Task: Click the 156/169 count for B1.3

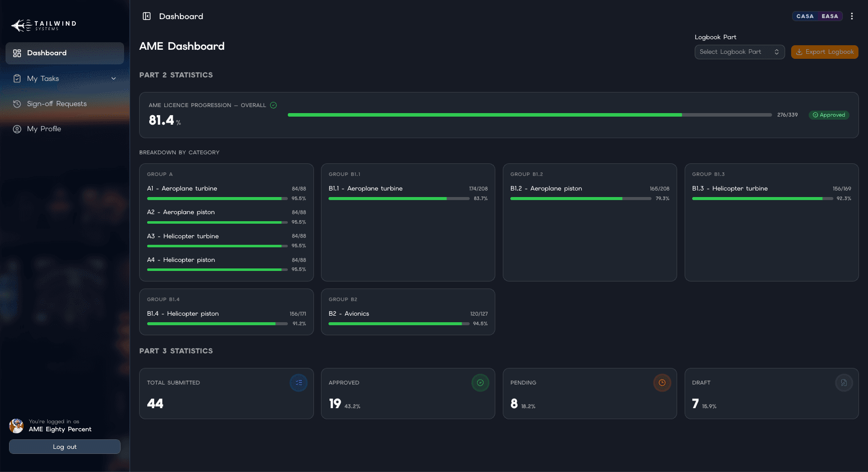Action: [842, 189]
